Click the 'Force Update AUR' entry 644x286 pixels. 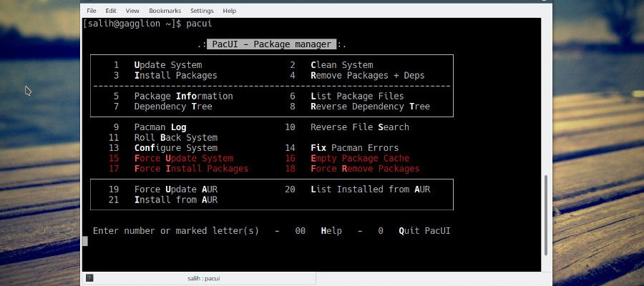point(176,189)
